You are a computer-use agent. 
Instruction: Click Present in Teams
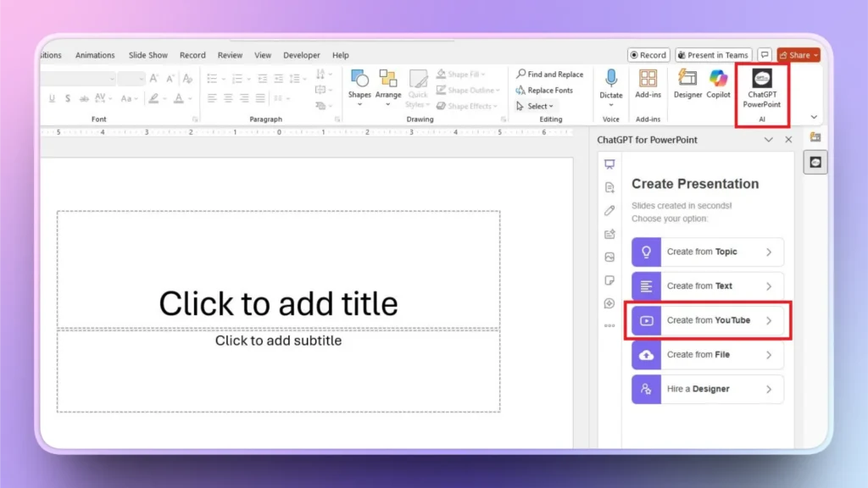click(713, 53)
